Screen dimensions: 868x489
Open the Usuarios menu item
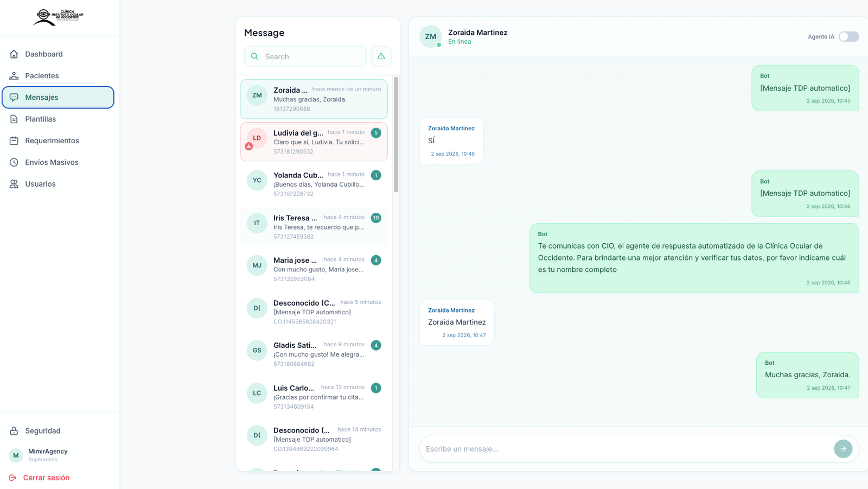[58, 185]
